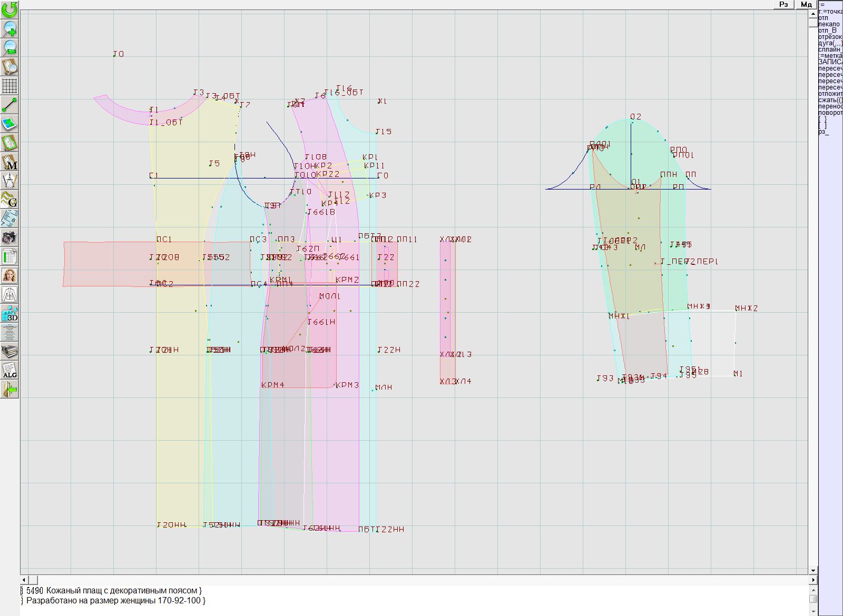Select 'сплайн' in the command list
This screenshot has height=616, width=843.
coord(830,49)
